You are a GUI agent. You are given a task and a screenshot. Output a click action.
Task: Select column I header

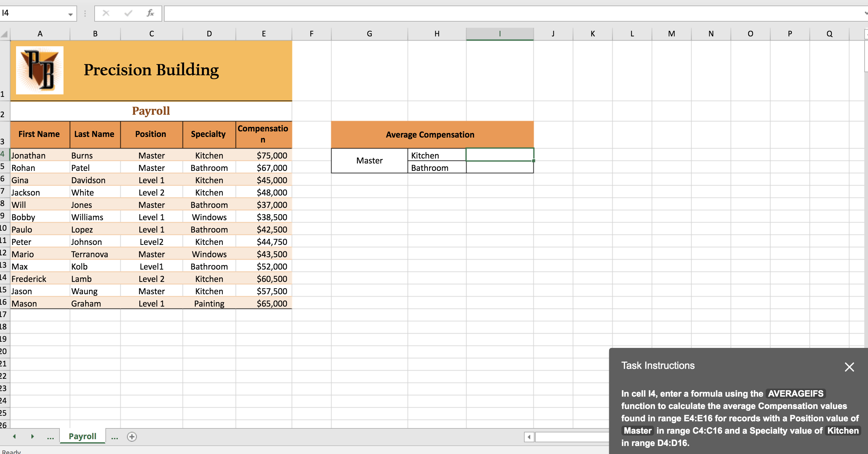[499, 34]
